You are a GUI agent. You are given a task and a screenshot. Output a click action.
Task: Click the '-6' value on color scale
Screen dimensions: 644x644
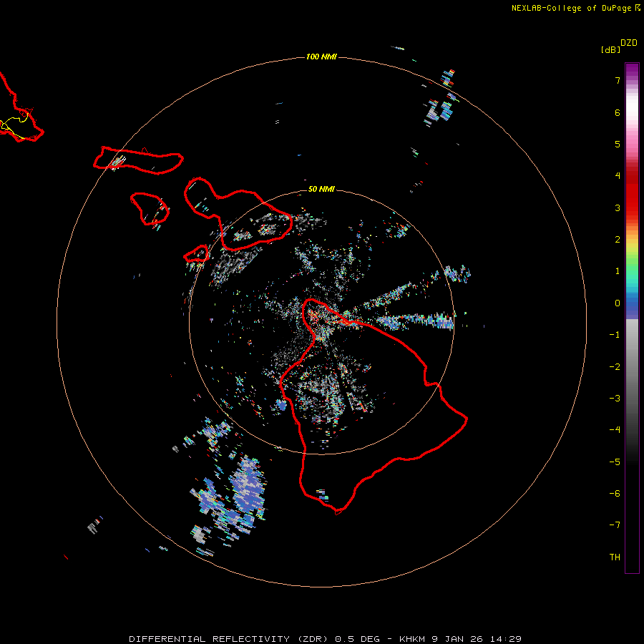pyautogui.click(x=615, y=494)
